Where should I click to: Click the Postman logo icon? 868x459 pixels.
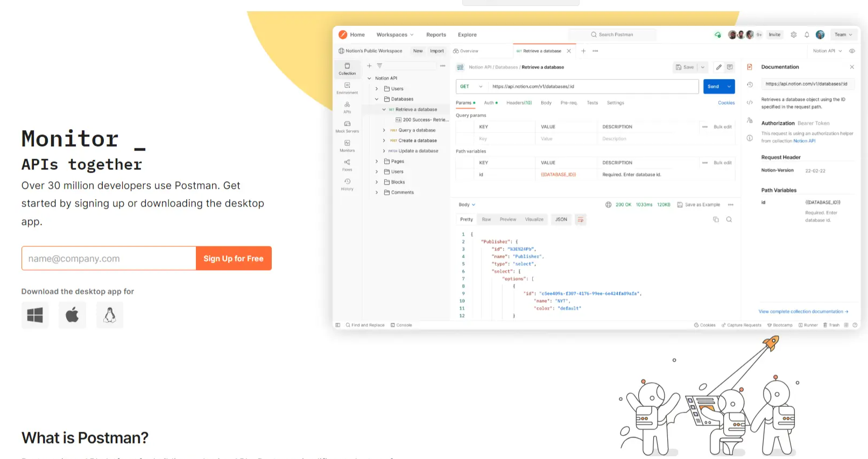coord(343,34)
